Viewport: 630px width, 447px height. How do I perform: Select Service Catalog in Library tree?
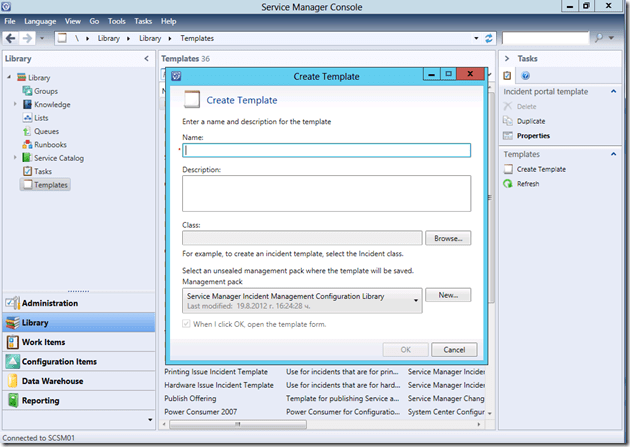point(59,158)
